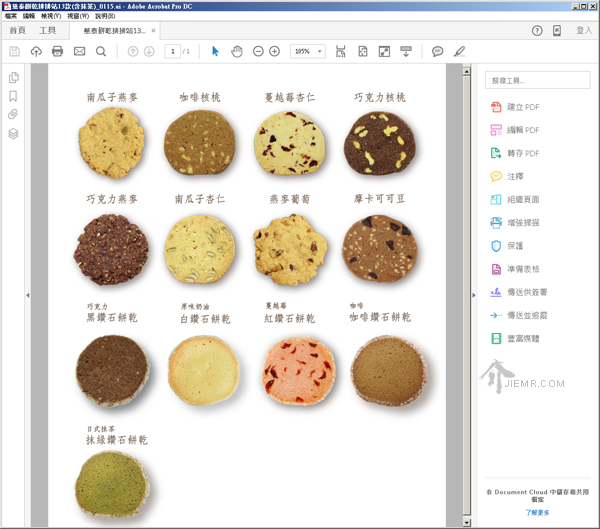
Task: Open the Help question mark
Action: [537, 31]
